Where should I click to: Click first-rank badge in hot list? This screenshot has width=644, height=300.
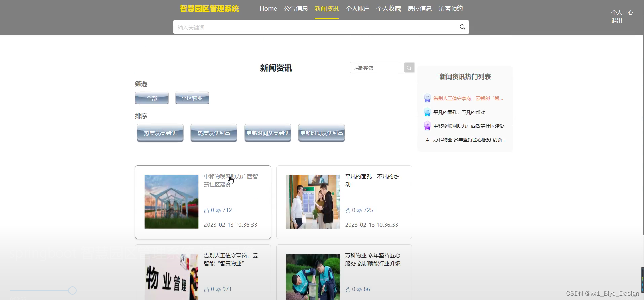tap(427, 98)
